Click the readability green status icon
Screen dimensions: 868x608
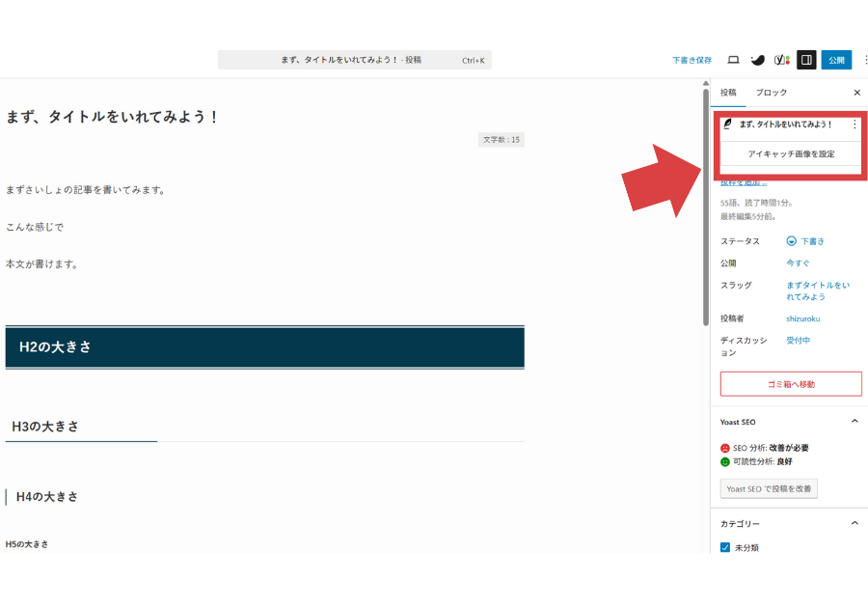723,461
